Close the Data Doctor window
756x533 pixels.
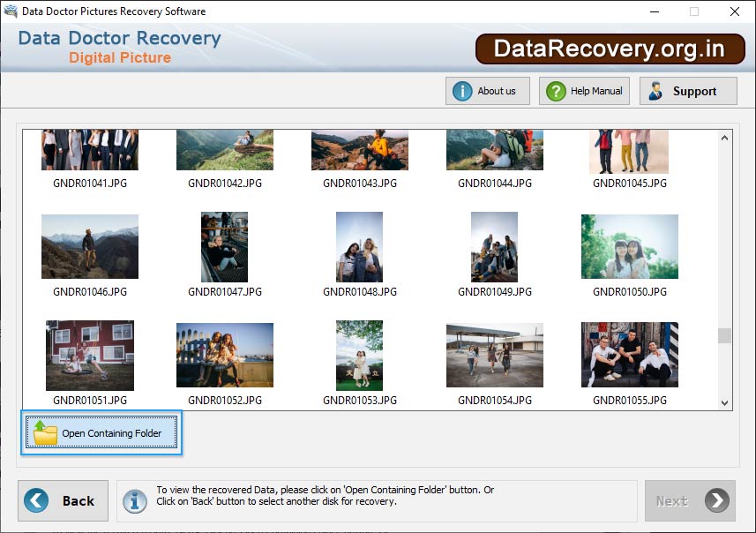[734, 11]
